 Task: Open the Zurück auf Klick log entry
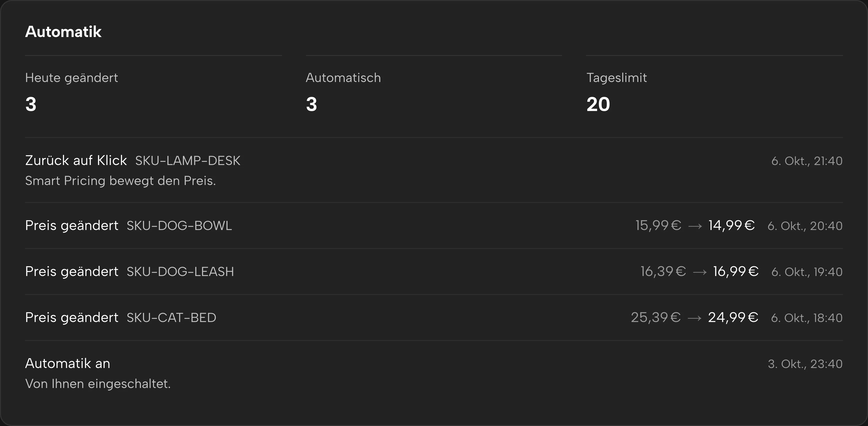coord(434,170)
